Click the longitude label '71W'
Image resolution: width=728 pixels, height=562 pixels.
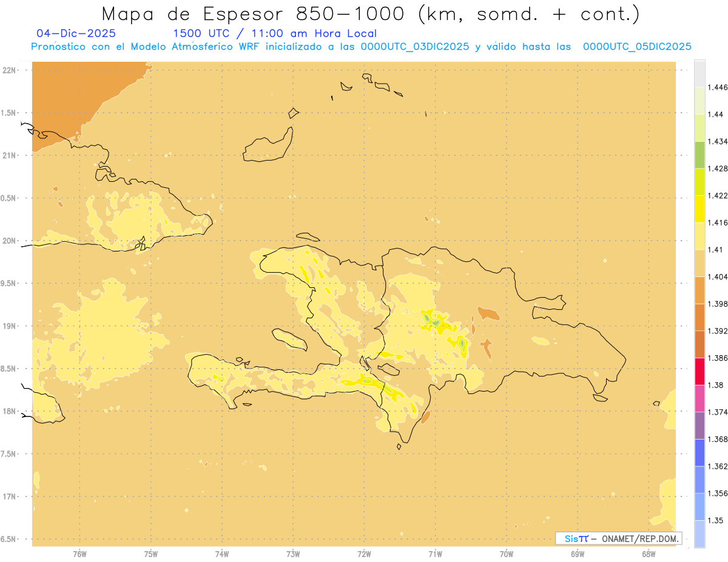tap(435, 554)
